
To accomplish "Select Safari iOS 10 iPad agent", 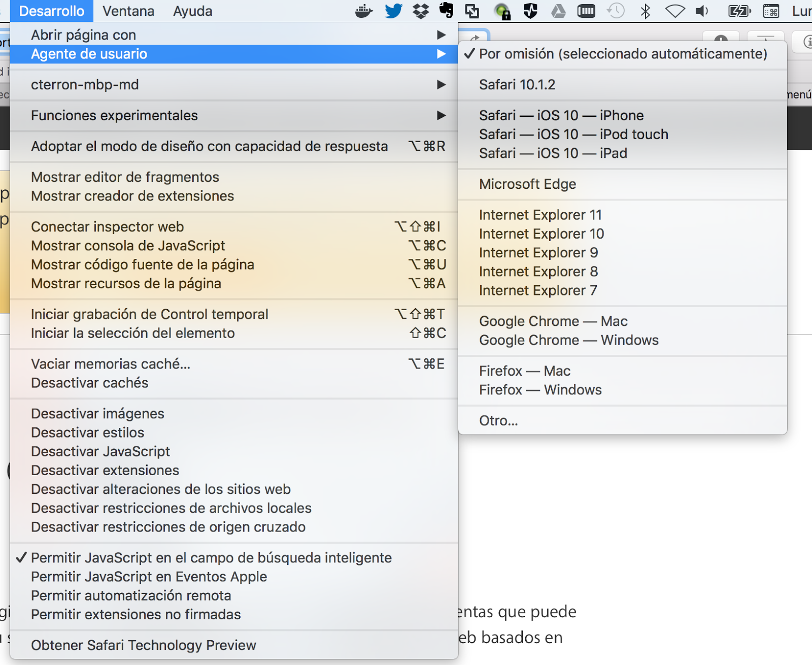I will 623,153.
